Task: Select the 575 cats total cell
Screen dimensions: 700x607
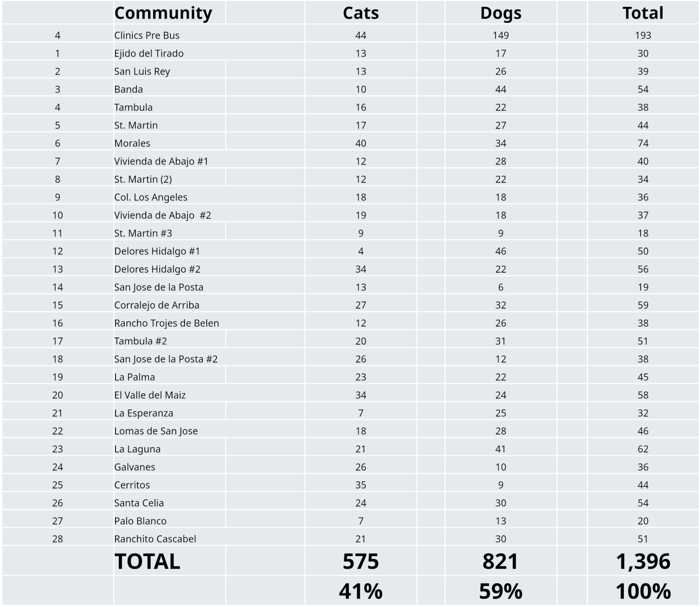Action: point(361,561)
